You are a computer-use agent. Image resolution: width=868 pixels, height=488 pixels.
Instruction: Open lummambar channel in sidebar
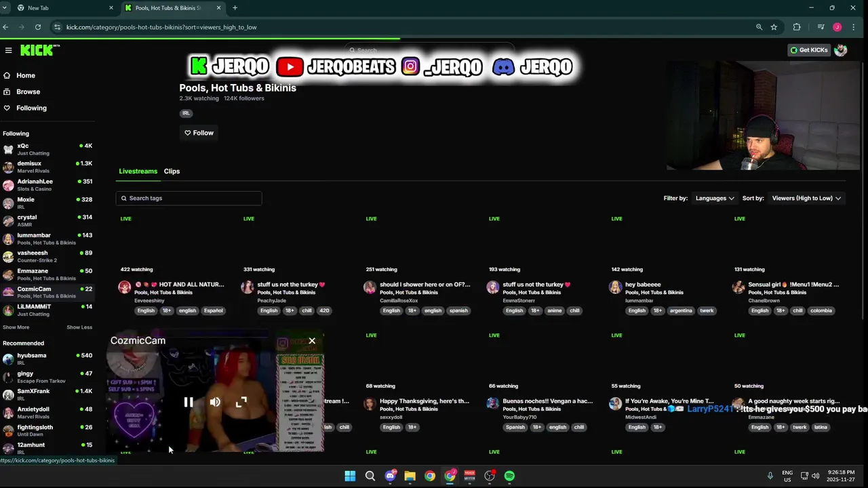pos(47,239)
